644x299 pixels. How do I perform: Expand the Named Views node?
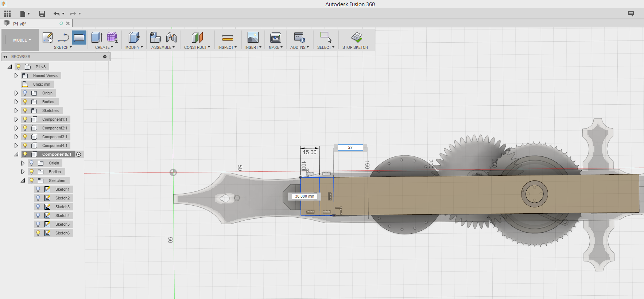pyautogui.click(x=16, y=75)
